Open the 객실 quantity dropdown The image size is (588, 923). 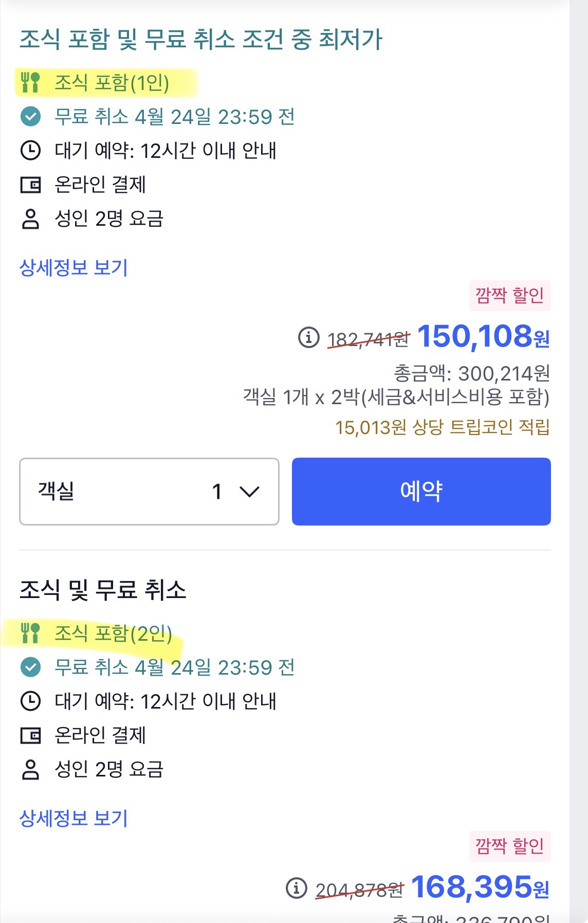tap(149, 492)
